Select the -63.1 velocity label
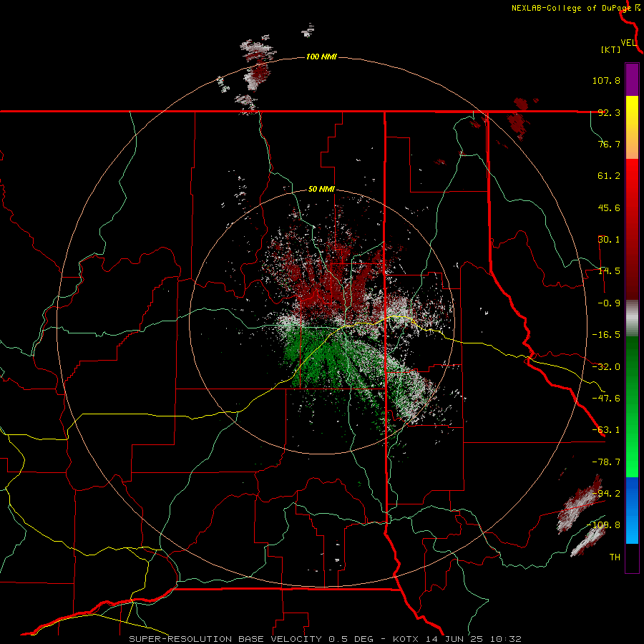Viewport: 644px width, 644px height. click(606, 430)
